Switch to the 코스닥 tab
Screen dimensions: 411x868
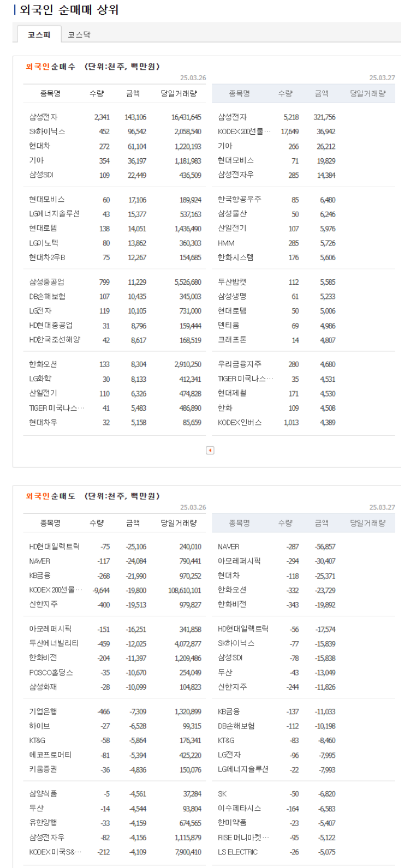click(79, 34)
